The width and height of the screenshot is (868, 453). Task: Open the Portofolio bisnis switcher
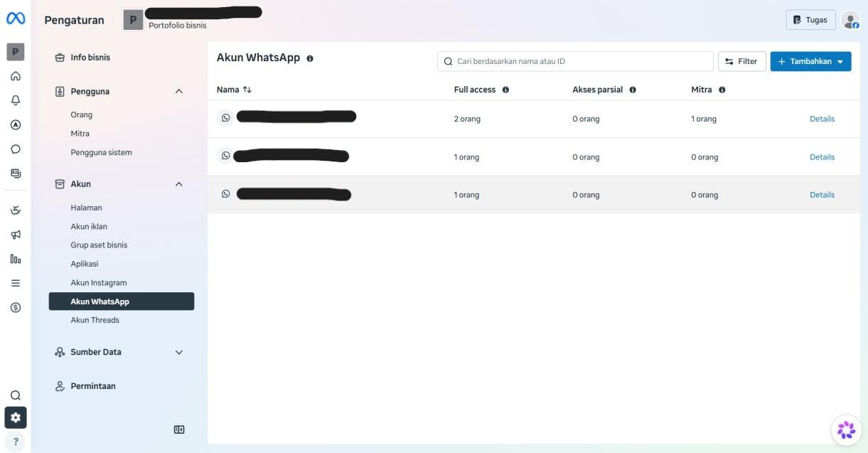click(x=192, y=18)
